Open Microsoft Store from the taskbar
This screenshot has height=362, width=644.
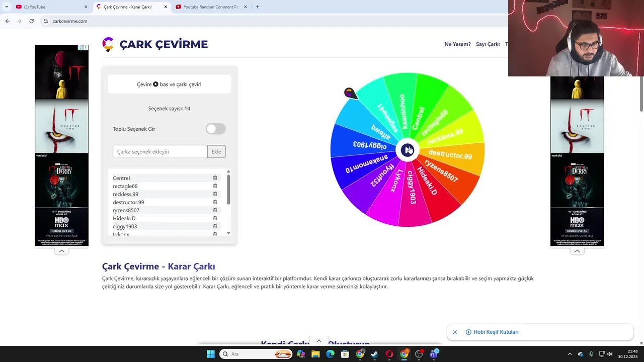pos(345,354)
